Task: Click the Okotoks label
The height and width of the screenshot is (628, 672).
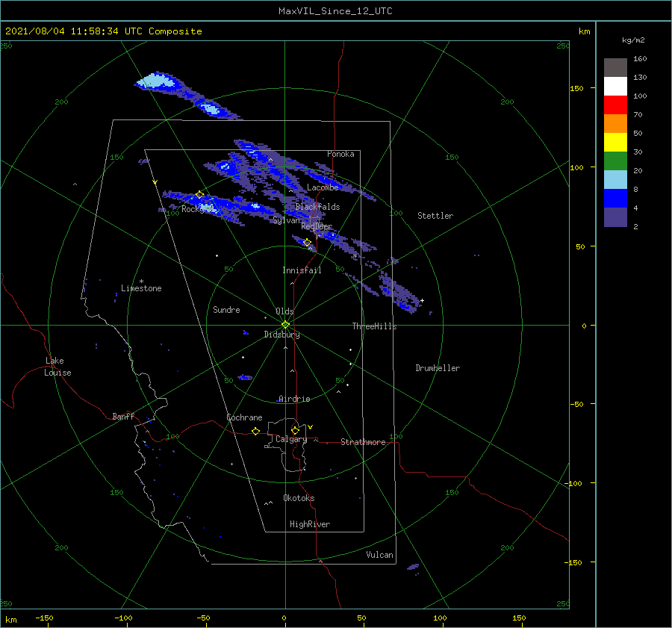Action: pos(299,498)
